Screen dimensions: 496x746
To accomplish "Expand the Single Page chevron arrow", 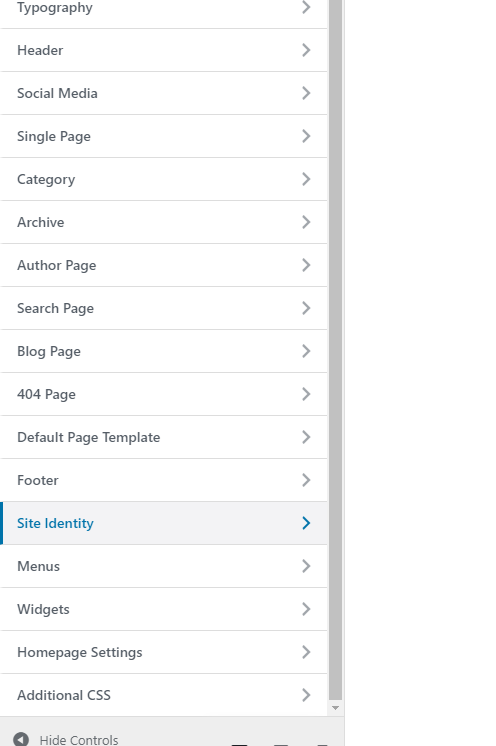I will click(x=306, y=136).
